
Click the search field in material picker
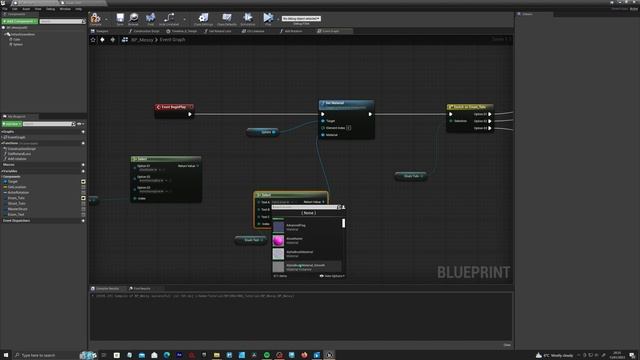click(x=305, y=207)
